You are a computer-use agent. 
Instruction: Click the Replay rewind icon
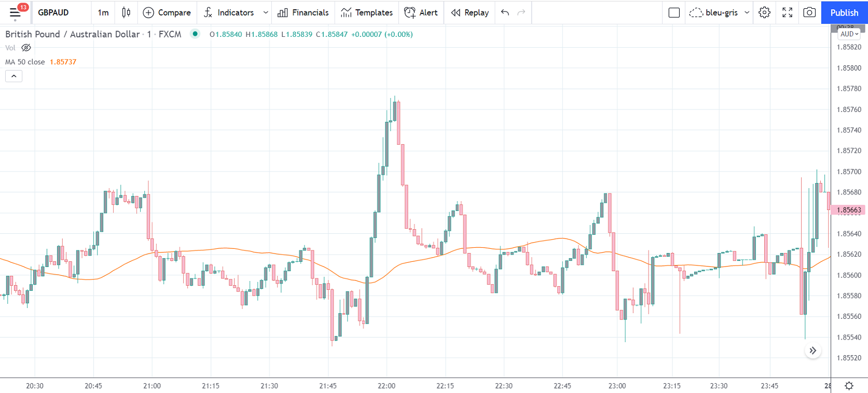click(x=456, y=12)
